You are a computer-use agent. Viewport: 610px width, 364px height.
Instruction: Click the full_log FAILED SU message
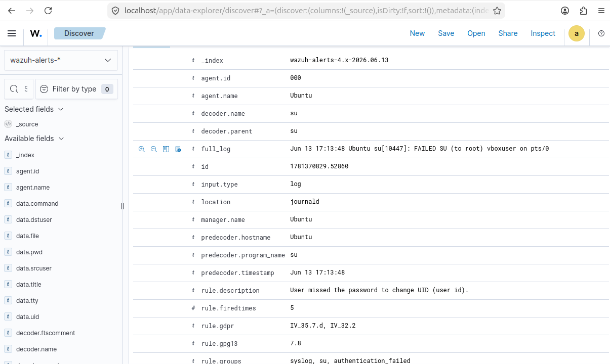pos(419,149)
